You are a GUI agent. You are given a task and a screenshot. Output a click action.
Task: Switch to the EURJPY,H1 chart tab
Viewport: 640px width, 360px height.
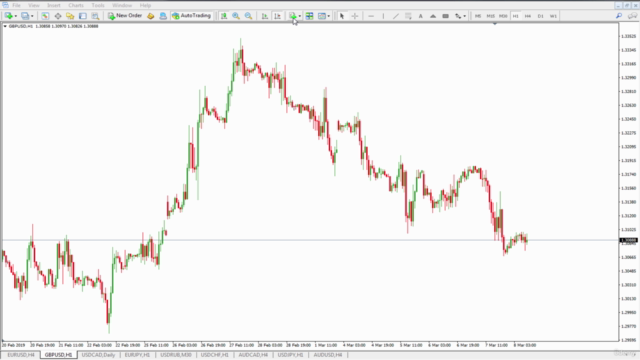point(137,355)
